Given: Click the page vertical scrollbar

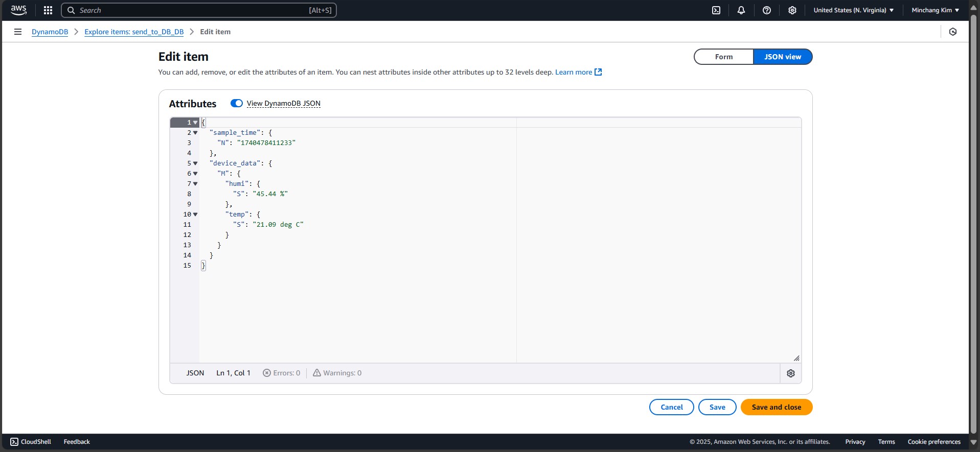Looking at the screenshot, I should click(974, 225).
